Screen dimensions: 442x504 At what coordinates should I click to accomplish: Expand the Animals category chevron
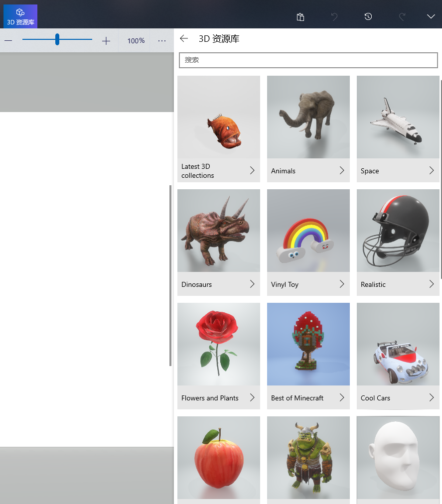coord(342,170)
